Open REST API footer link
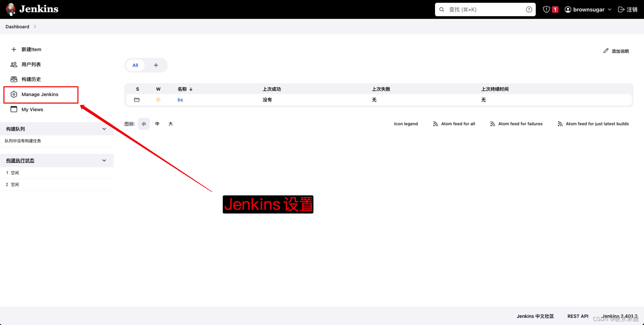Viewport: 644px width, 325px height. 578,316
